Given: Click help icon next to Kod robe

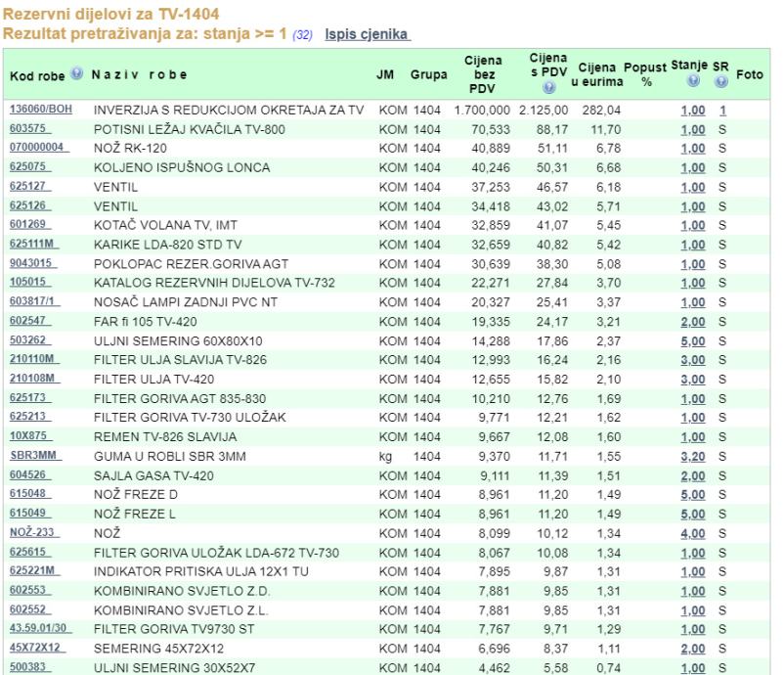Looking at the screenshot, I should coord(76,74).
